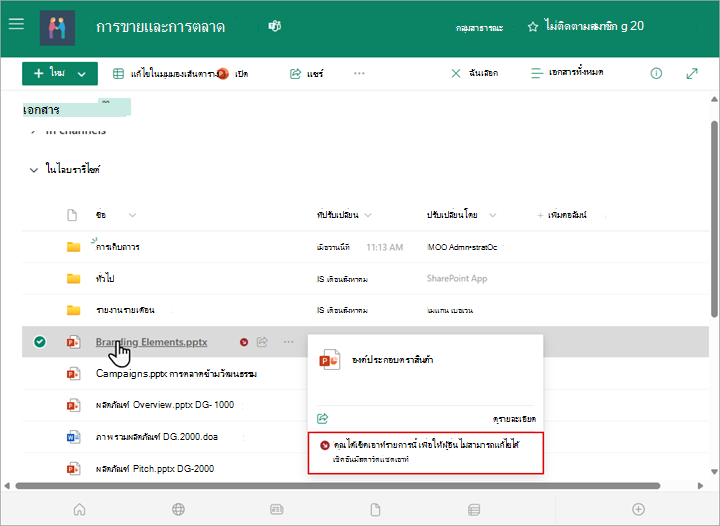Image resolution: width=720 pixels, height=526 pixels.
Task: Collapse the In library section chevron
Action: pos(34,170)
